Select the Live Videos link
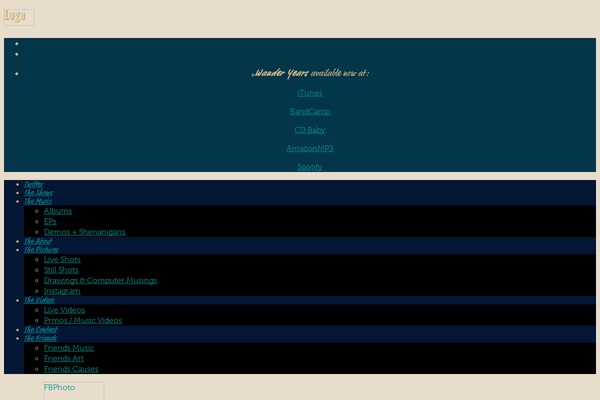 [64, 310]
